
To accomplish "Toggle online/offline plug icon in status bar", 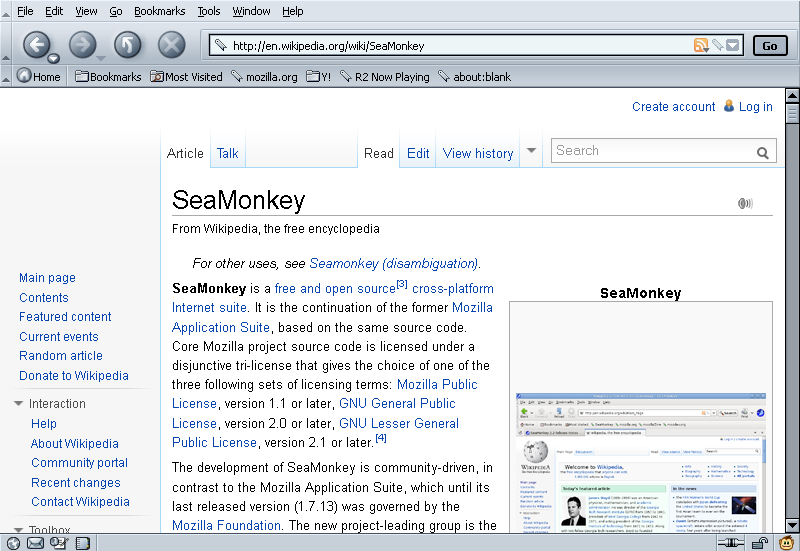I will coord(731,543).
